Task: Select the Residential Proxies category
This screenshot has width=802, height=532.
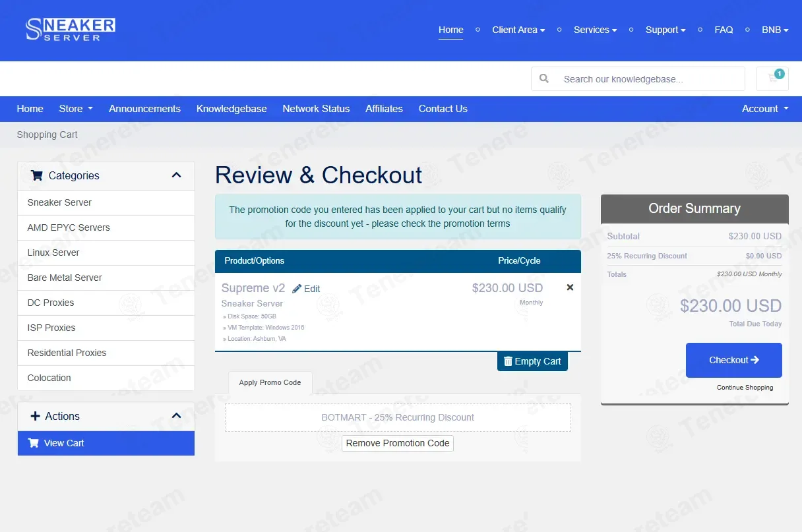Action: point(106,353)
